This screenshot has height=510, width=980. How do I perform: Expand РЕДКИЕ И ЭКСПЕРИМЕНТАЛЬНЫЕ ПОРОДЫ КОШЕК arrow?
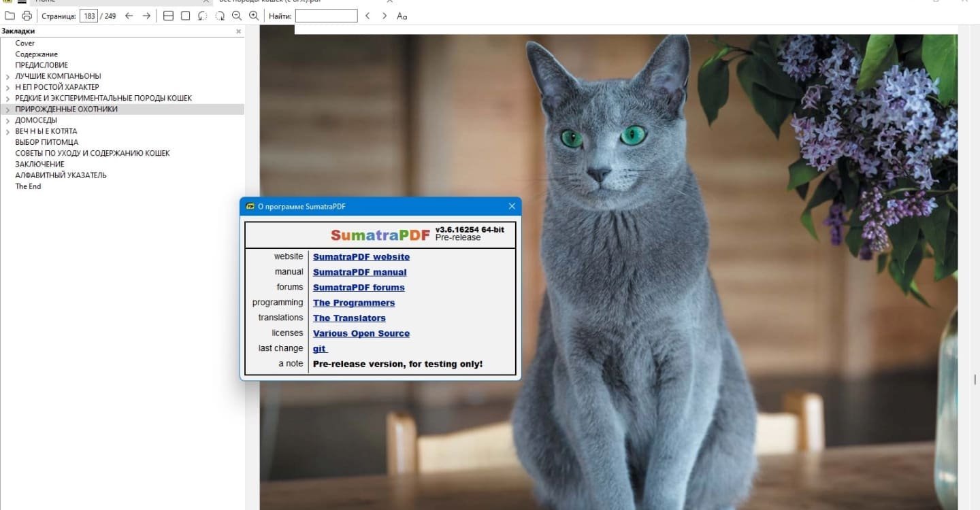[7, 99]
